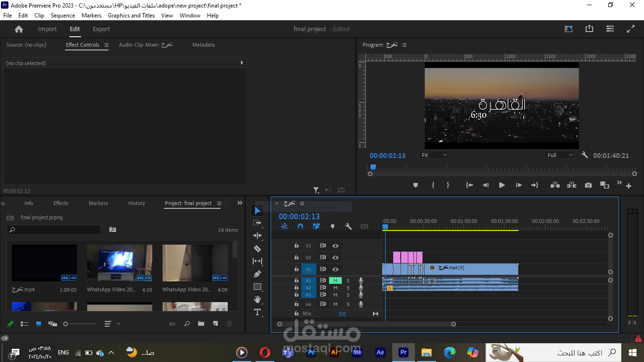The image size is (644, 362).
Task: Open the button editor plus icon
Action: coord(628,186)
